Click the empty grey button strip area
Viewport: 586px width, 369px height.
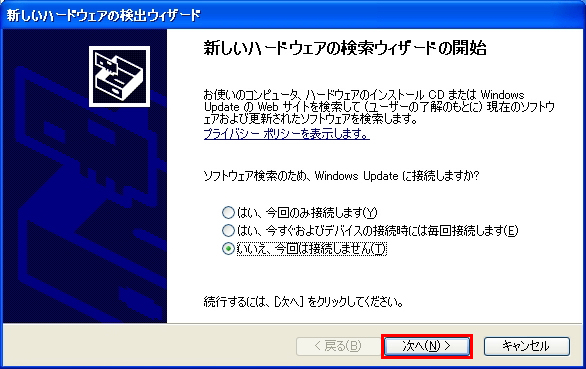tap(149, 346)
